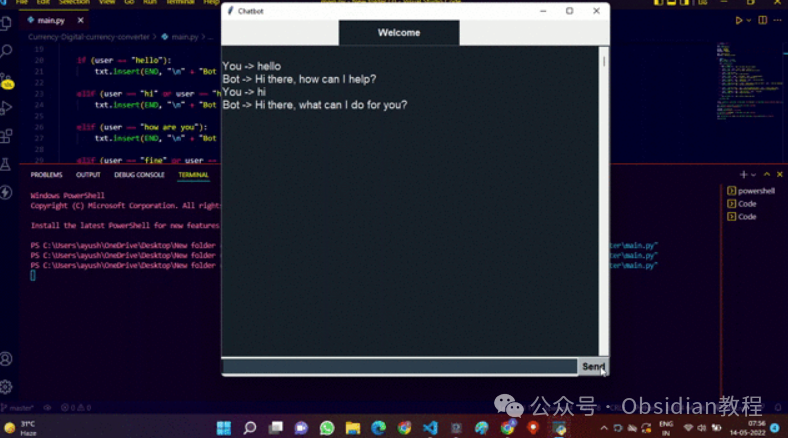Split the editor to the right
The width and height of the screenshot is (788, 438).
[762, 21]
